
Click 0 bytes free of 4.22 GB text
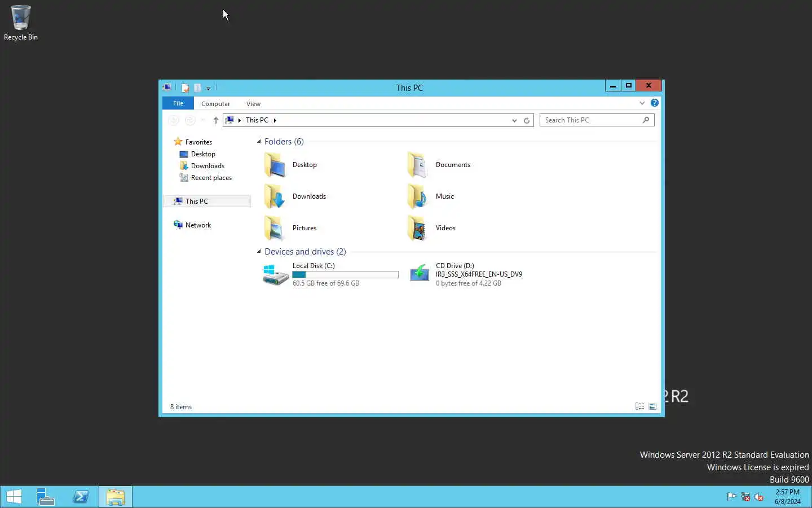pyautogui.click(x=468, y=283)
